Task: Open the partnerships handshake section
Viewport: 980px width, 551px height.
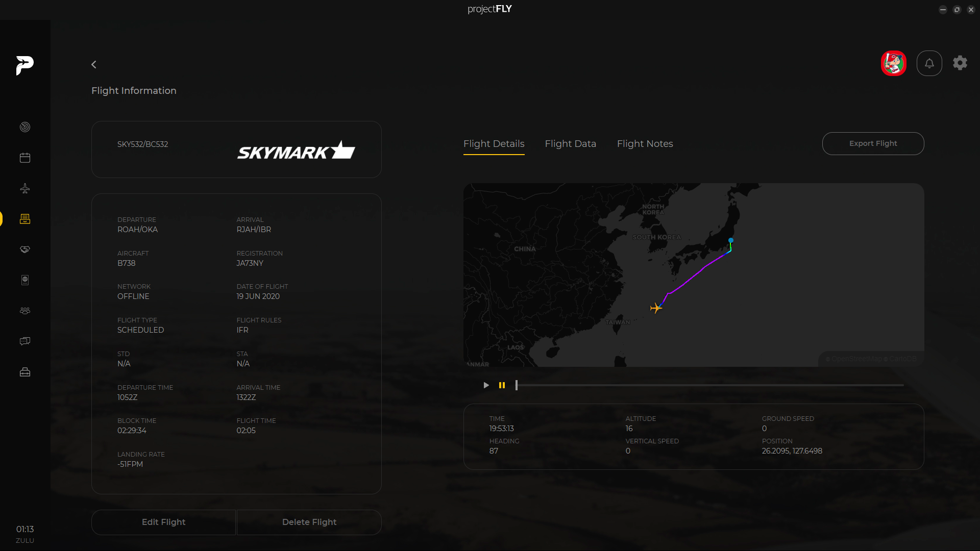Action: click(25, 249)
